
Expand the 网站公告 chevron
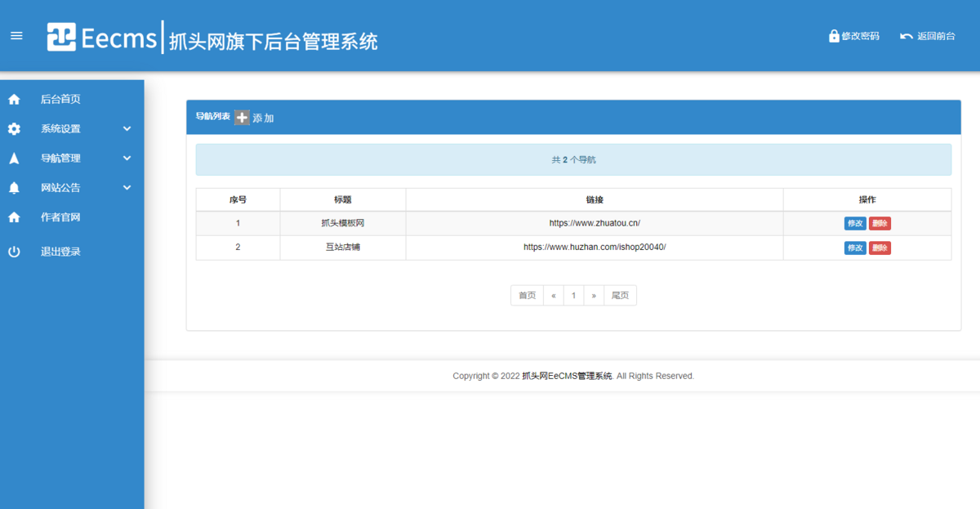coord(127,188)
